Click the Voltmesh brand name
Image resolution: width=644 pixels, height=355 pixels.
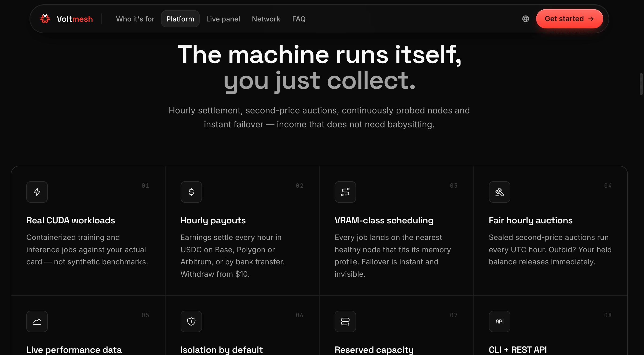click(x=75, y=19)
